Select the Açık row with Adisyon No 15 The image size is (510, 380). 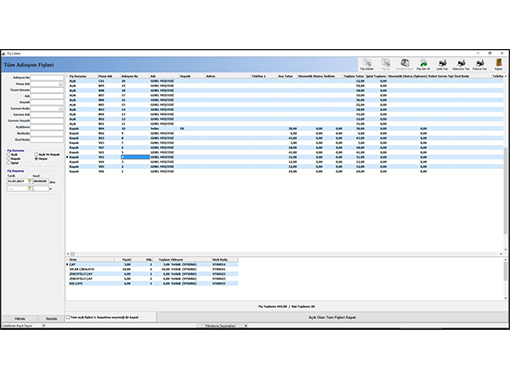tap(285, 105)
